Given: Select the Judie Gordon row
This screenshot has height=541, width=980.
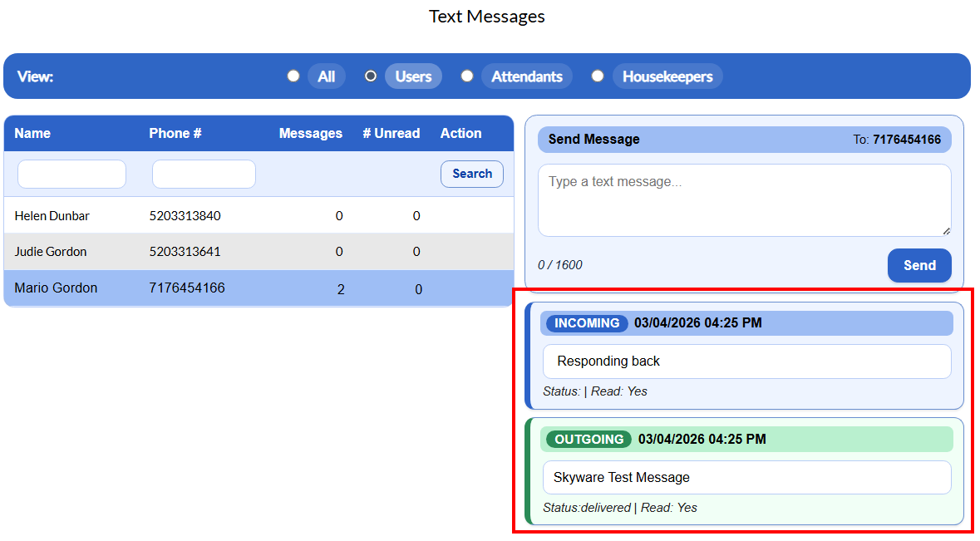Looking at the screenshot, I should [51, 252].
